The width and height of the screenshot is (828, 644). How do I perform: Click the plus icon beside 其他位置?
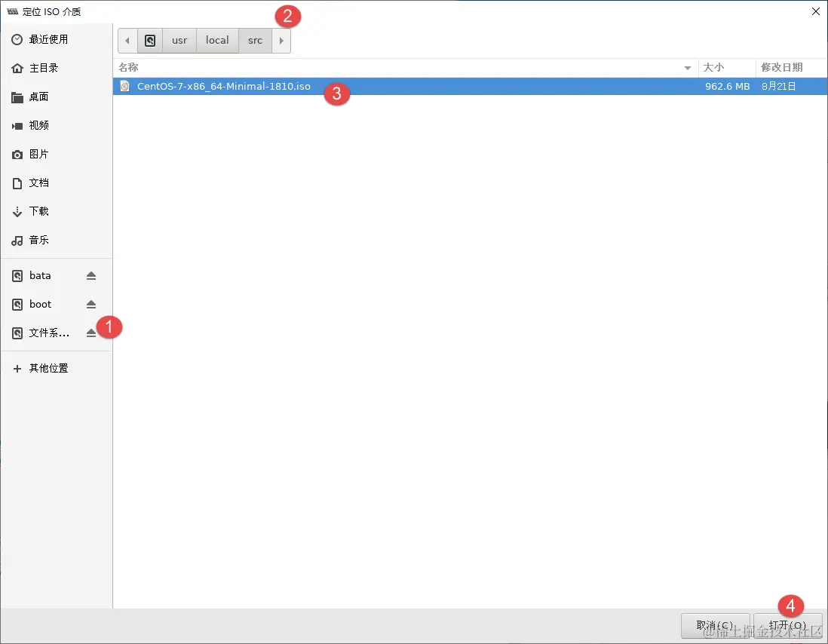[x=17, y=369]
